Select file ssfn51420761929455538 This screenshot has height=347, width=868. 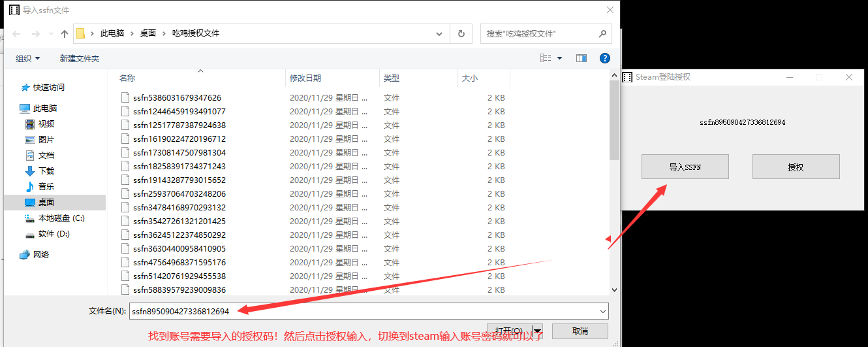tap(179, 276)
